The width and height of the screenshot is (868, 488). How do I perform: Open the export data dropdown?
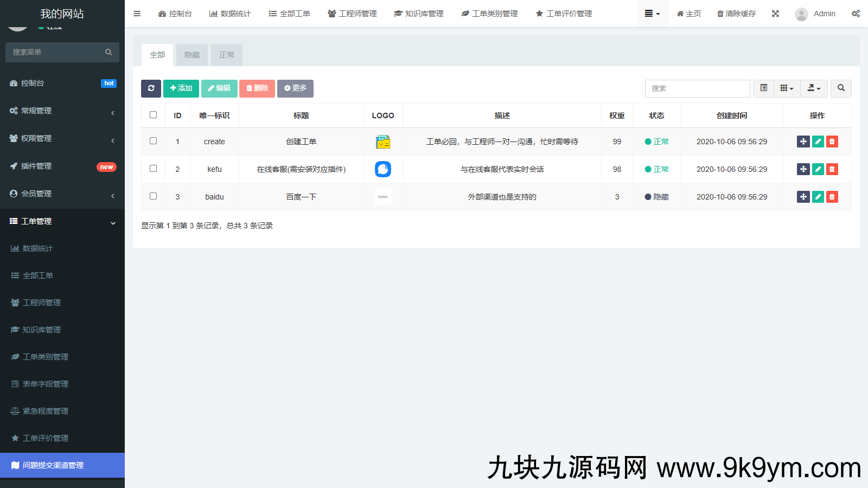coord(814,88)
